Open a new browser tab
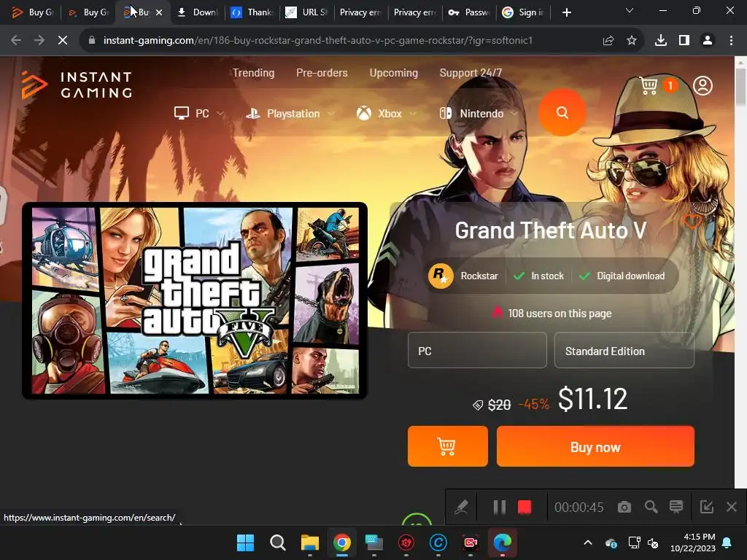Image resolution: width=747 pixels, height=560 pixels. click(x=566, y=12)
